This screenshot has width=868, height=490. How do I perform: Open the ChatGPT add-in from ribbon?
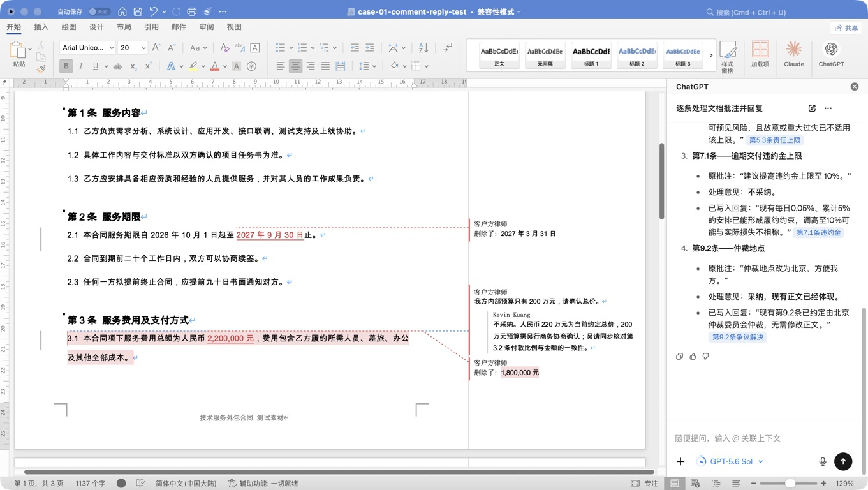coord(831,54)
